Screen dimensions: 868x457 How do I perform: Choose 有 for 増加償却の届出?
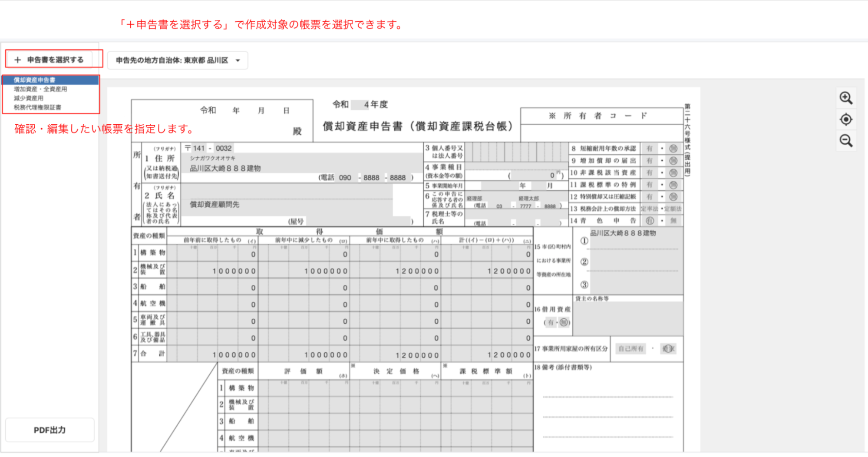(x=650, y=161)
